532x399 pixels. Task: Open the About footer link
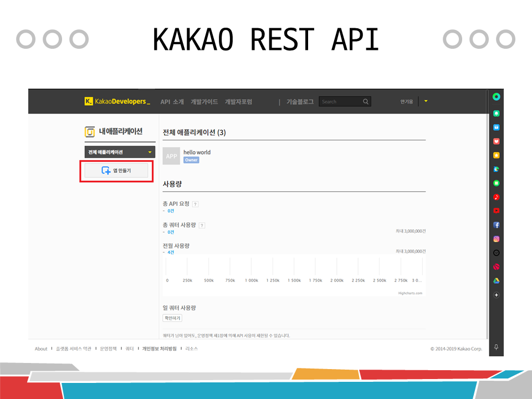[41, 349]
